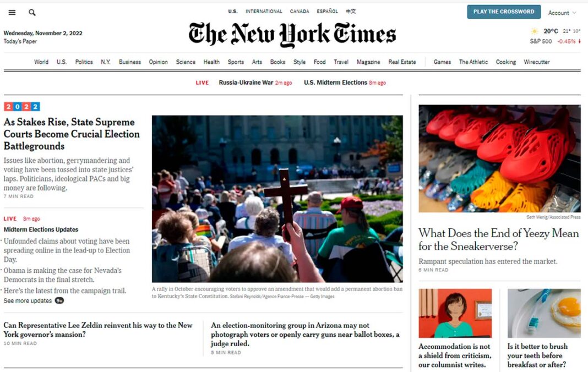The height and width of the screenshot is (372, 588).
Task: Go to Wirecutter section
Action: 537,62
